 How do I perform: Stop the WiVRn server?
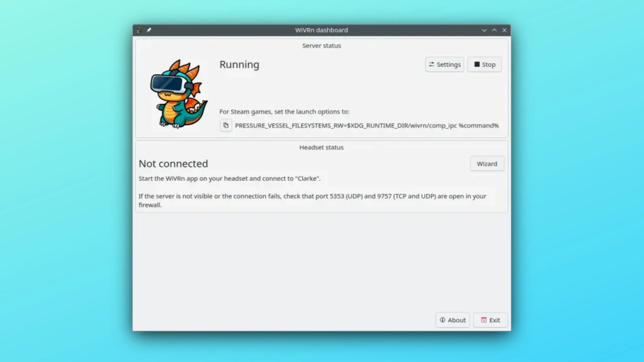point(485,65)
